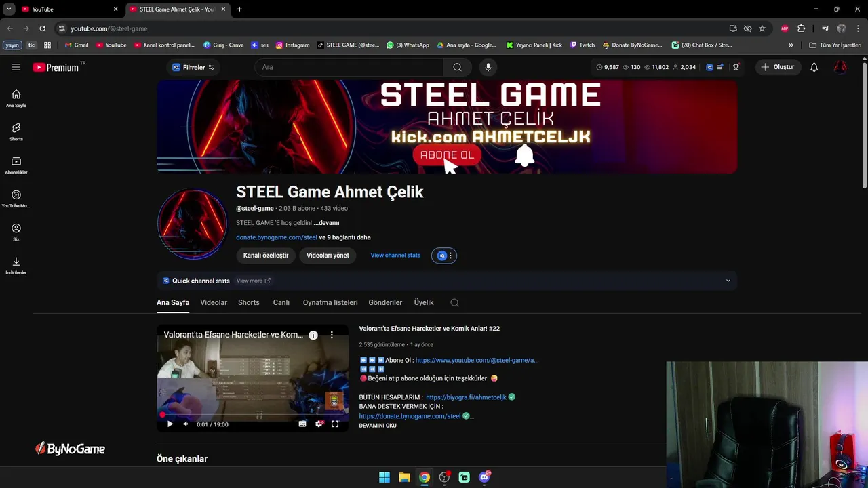Click the vidIQ list icon in stats bar

(x=720, y=67)
